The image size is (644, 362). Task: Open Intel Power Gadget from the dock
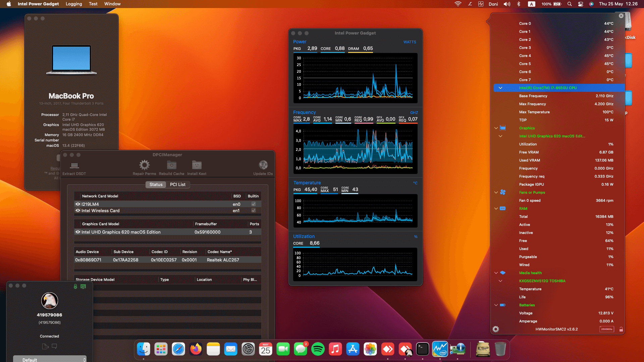440,349
